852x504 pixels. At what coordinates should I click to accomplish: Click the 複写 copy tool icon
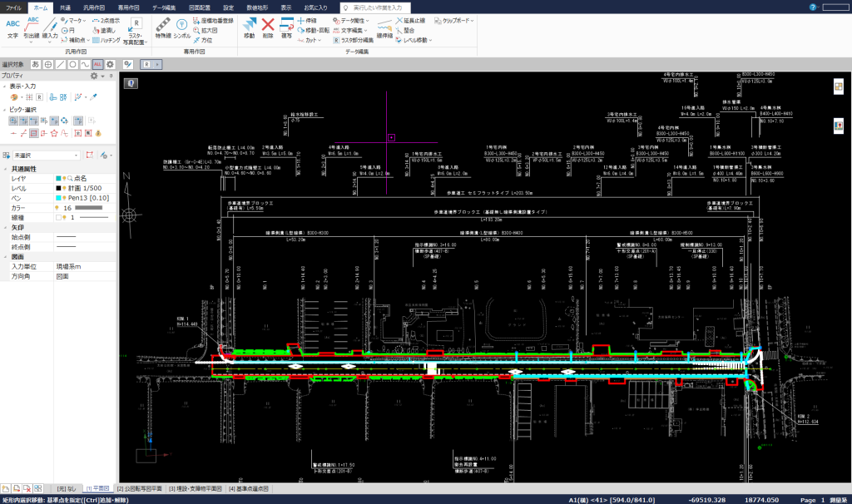point(286,27)
